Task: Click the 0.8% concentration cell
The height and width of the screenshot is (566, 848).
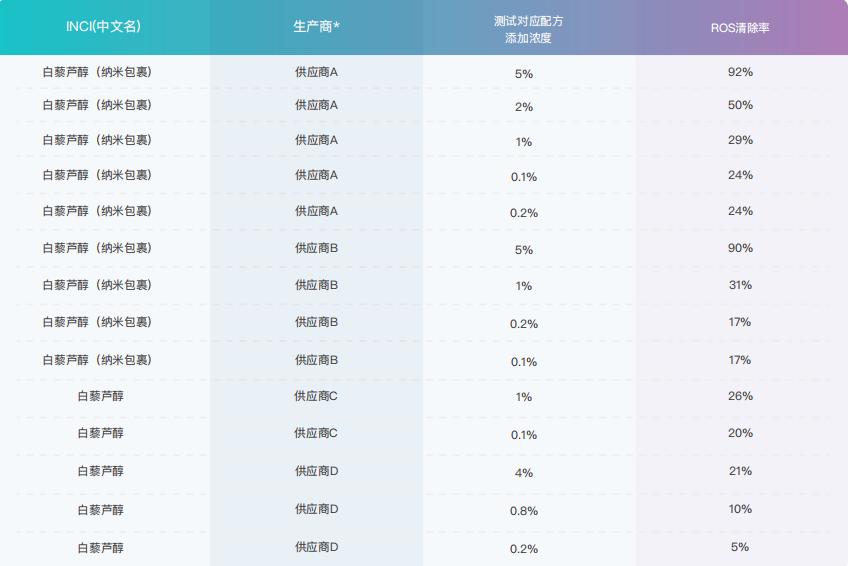Action: [524, 511]
